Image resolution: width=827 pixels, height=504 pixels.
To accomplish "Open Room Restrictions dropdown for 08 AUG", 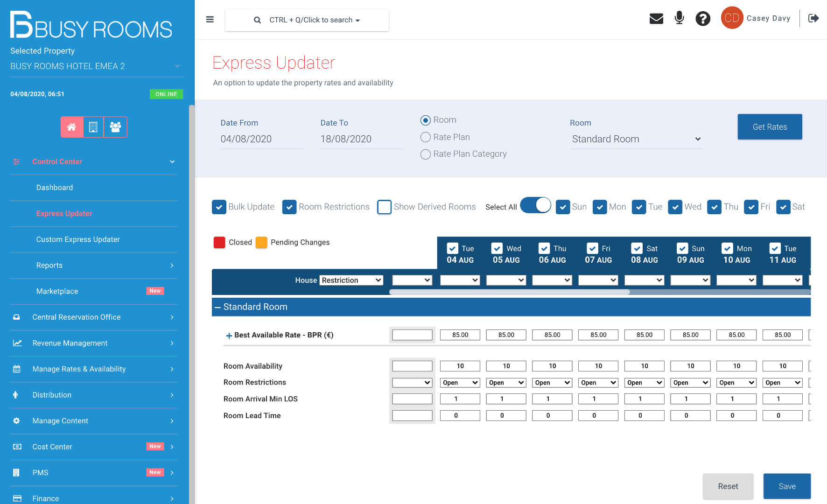I will pos(644,383).
